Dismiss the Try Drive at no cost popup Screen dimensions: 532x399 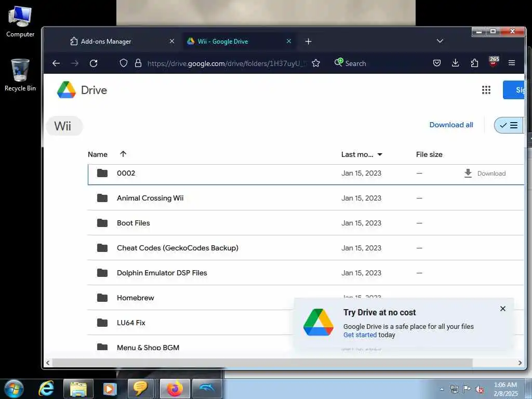pos(503,309)
